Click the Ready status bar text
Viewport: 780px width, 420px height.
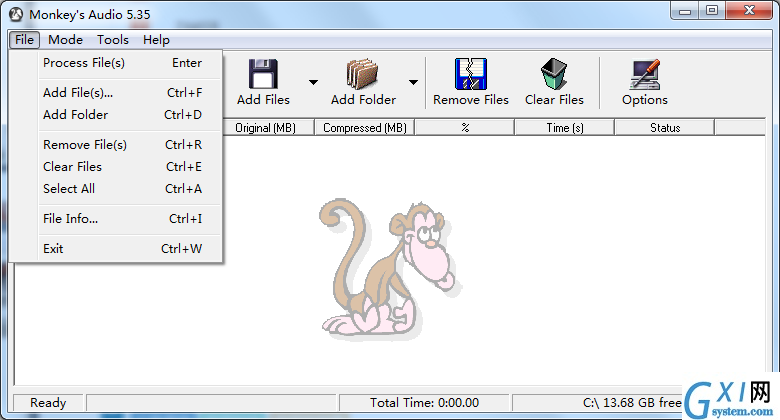48,403
